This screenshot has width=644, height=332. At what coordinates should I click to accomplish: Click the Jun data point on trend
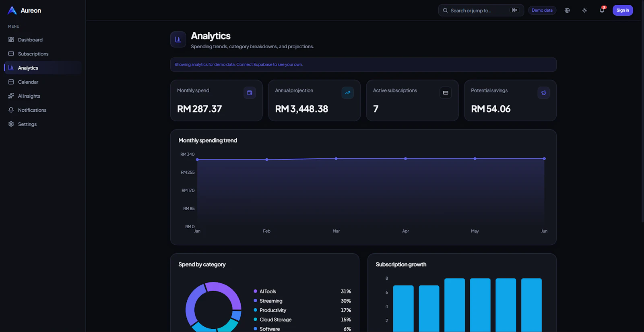point(544,159)
